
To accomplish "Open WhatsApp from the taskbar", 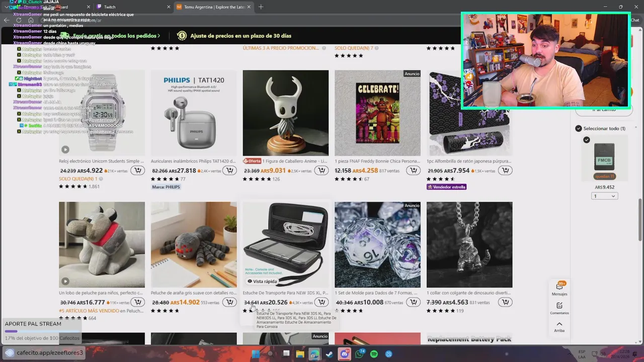I will 359,354.
